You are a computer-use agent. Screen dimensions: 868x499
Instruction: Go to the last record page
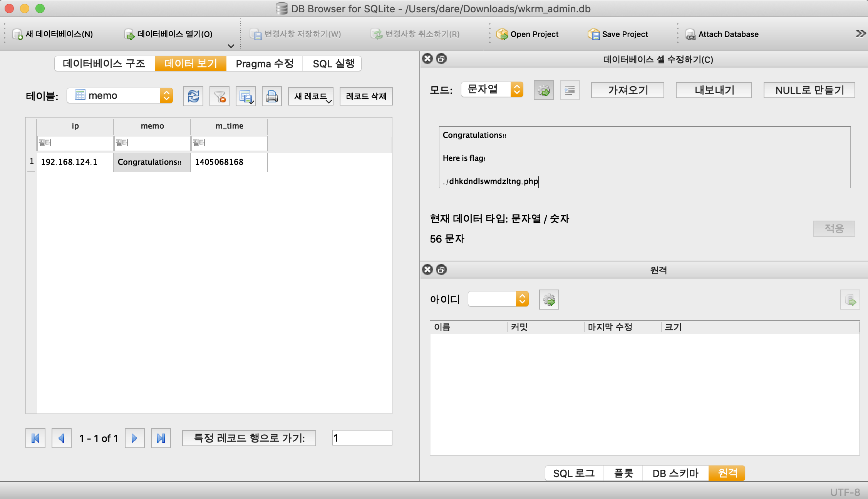[161, 438]
